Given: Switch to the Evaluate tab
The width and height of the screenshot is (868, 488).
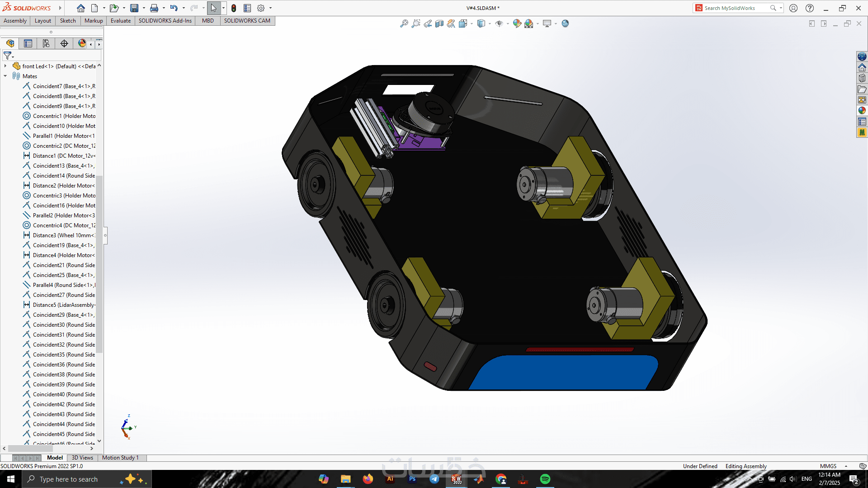Looking at the screenshot, I should click(x=120, y=21).
